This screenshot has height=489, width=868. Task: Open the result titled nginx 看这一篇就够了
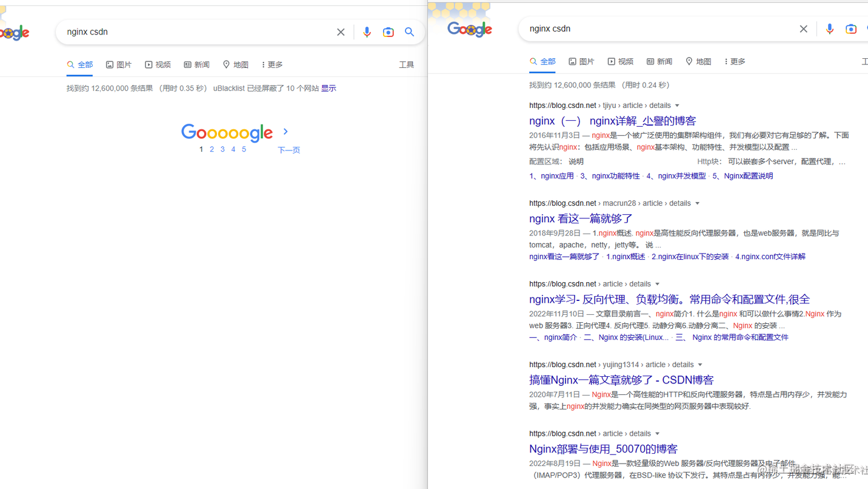click(x=580, y=218)
